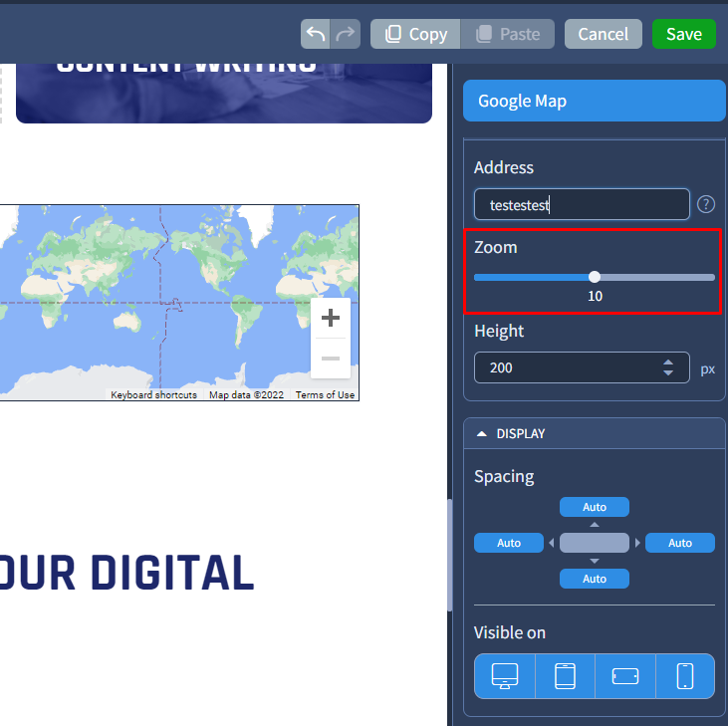Open Terms of Use map link
Screen dimensions: 728x726
click(x=325, y=395)
